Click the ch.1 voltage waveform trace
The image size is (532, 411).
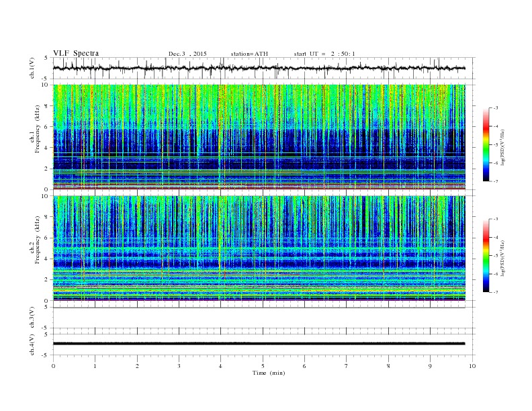(x=259, y=68)
